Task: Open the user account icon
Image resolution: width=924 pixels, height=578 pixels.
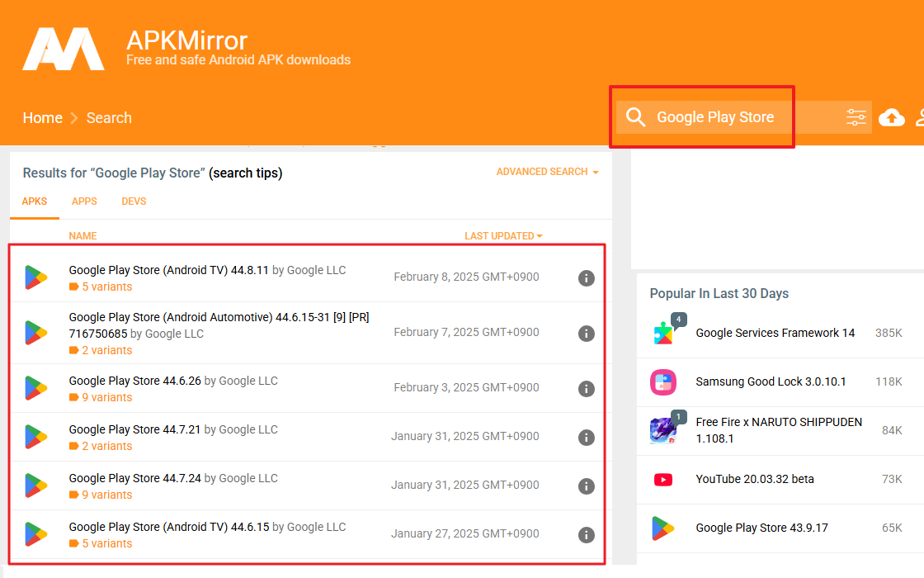Action: coord(919,117)
